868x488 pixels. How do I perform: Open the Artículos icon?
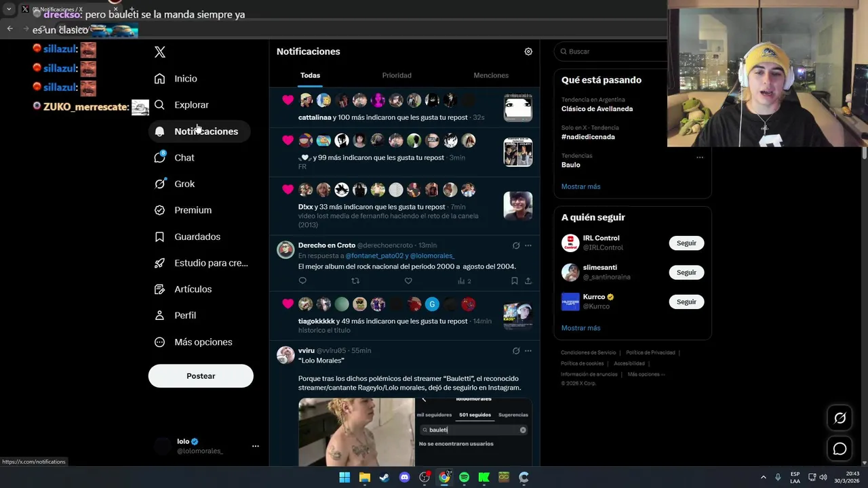tap(159, 289)
